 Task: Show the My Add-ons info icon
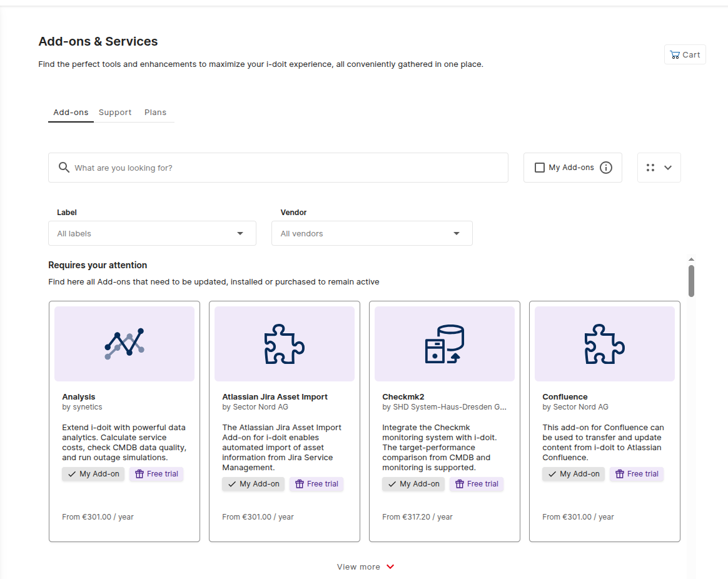point(606,168)
